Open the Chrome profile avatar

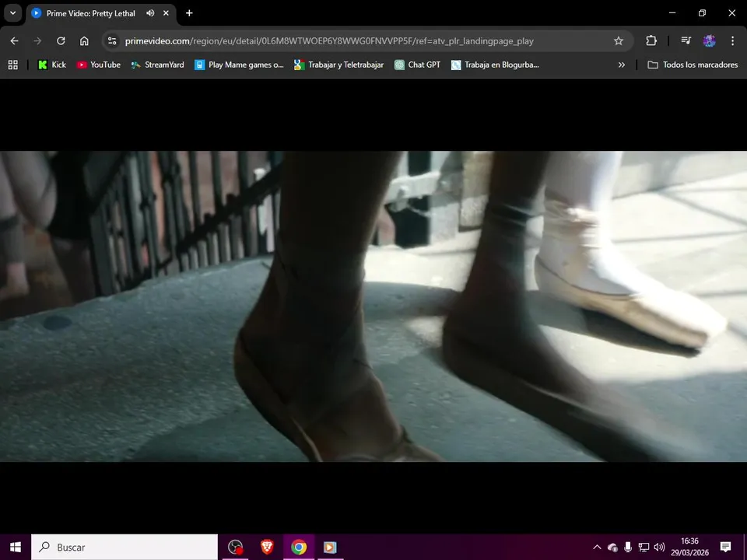[709, 41]
